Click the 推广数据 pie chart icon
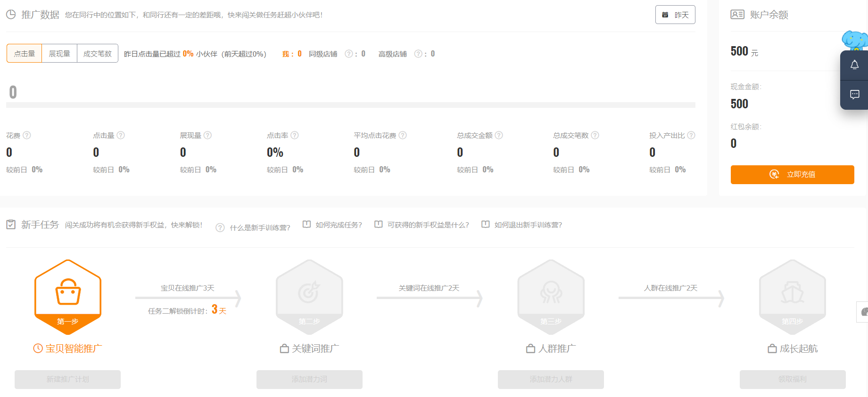 (11, 15)
